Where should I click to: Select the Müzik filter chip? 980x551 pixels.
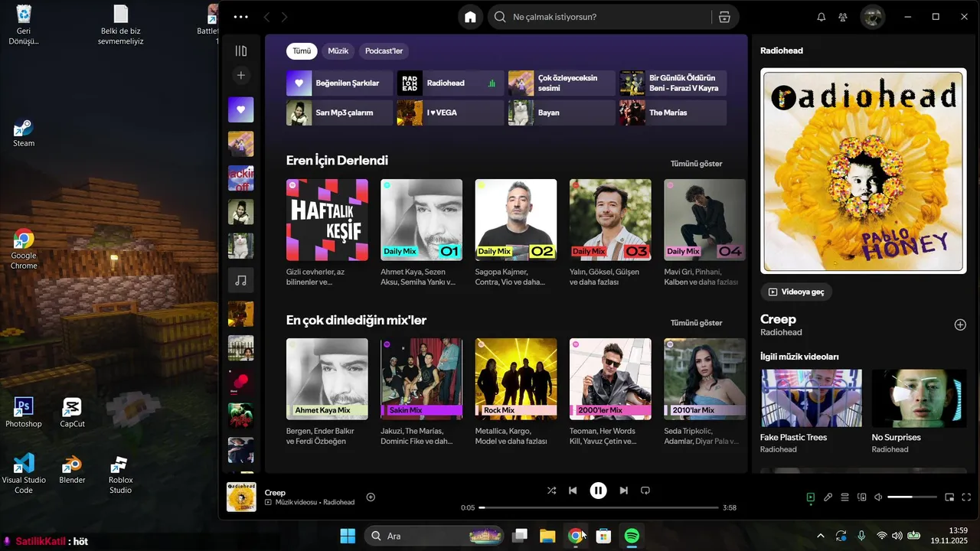(x=338, y=51)
